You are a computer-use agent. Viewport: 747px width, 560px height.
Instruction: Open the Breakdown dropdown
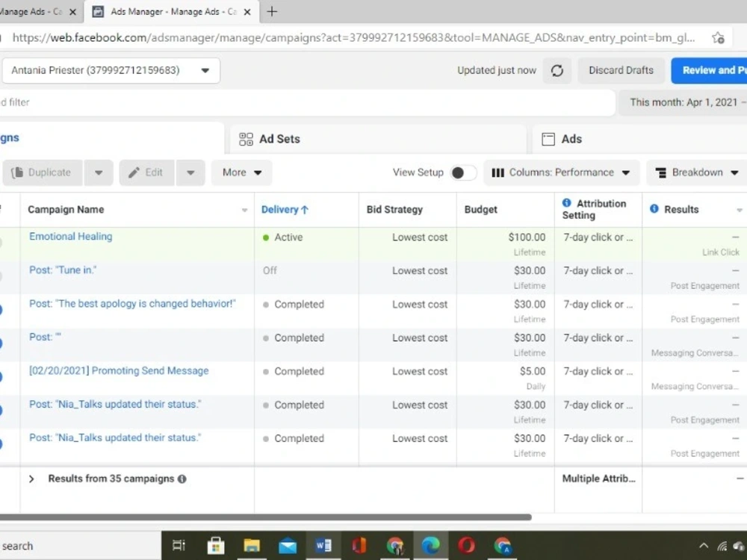(696, 172)
